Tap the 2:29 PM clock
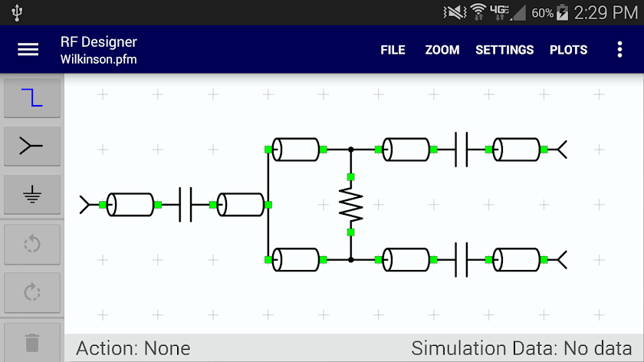The height and width of the screenshot is (362, 644). click(x=606, y=13)
